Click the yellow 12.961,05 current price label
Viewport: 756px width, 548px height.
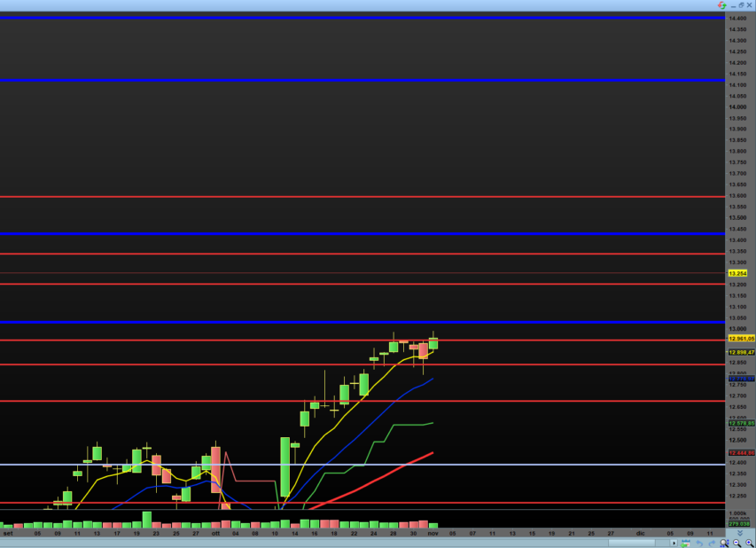pyautogui.click(x=741, y=339)
